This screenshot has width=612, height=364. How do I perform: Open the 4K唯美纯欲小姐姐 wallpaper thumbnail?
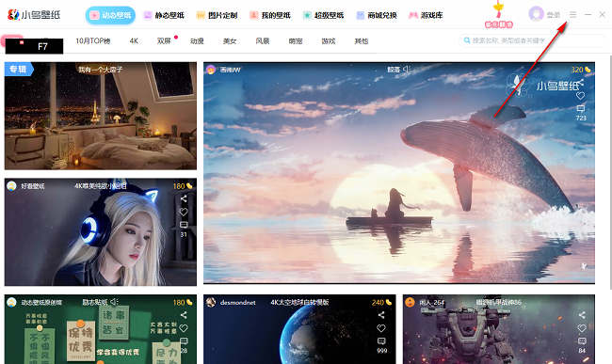(x=101, y=232)
